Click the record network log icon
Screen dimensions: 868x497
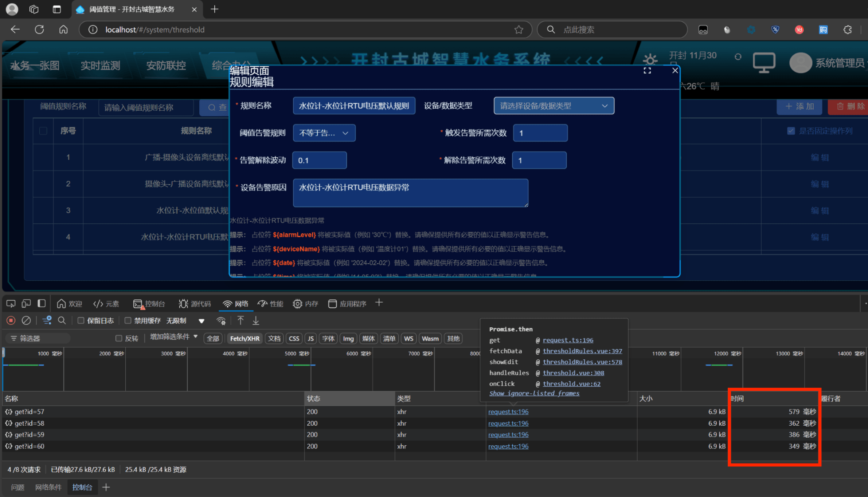pyautogui.click(x=11, y=320)
